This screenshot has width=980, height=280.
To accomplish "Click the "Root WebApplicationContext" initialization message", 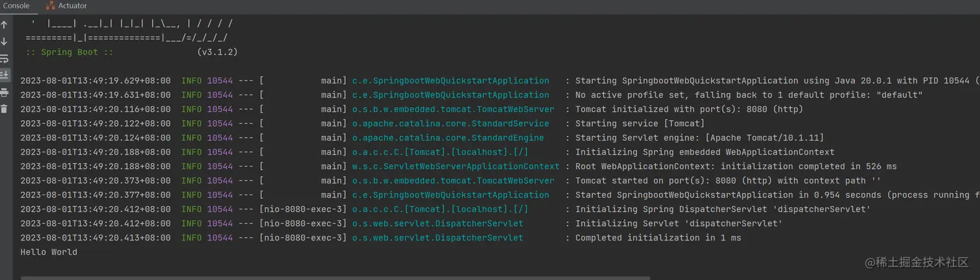I will coord(736,167).
